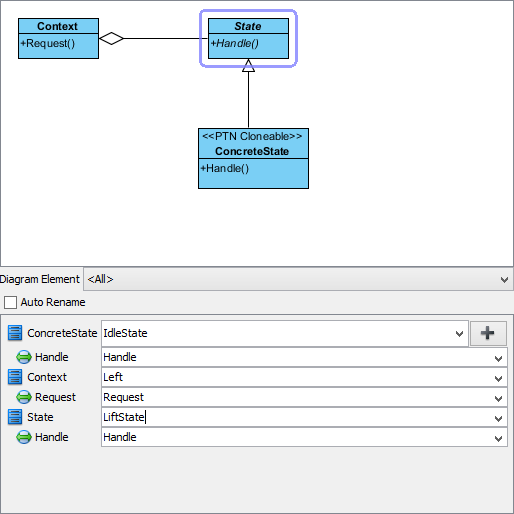The width and height of the screenshot is (514, 514).
Task: Click the green Handle operation icon under ConcreteState
Action: pos(24,357)
